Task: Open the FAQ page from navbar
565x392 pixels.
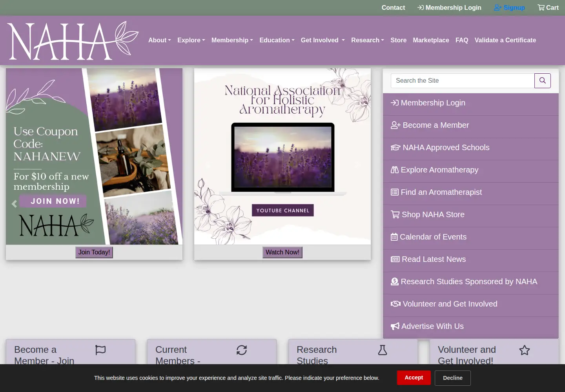Action: coord(462,40)
